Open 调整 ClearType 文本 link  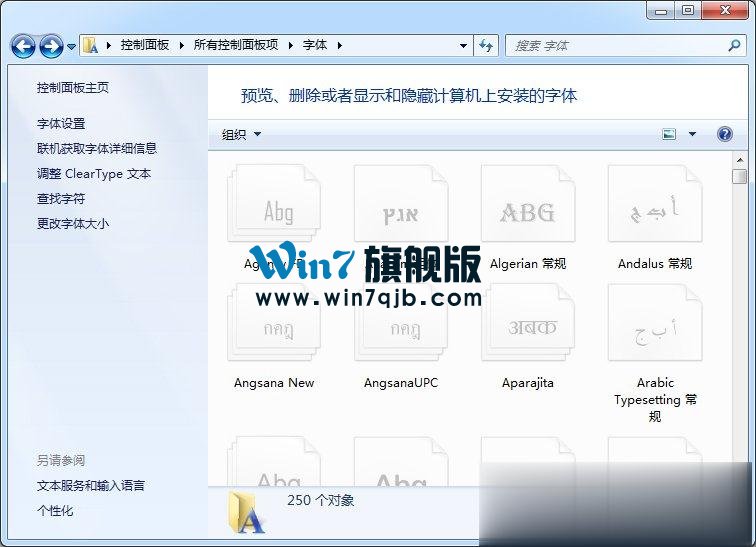click(x=94, y=173)
